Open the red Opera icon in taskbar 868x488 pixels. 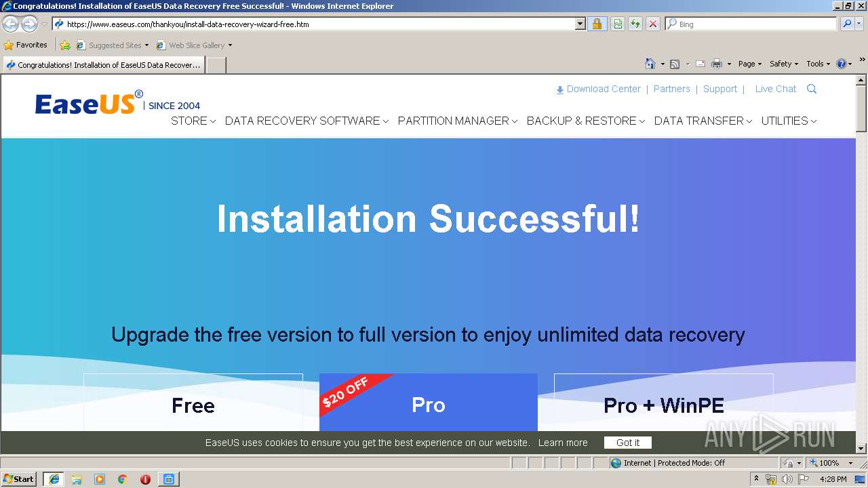145,479
